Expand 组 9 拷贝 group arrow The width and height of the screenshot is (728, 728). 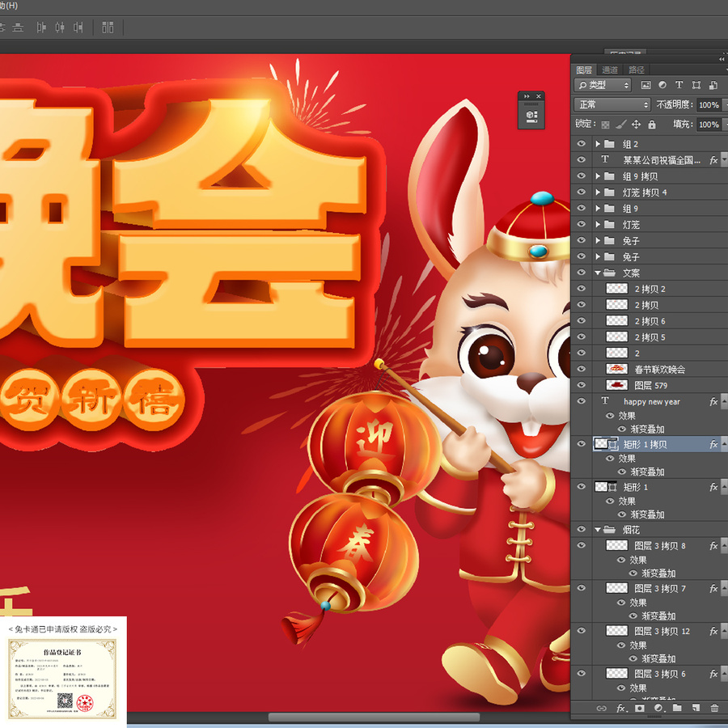tap(598, 176)
